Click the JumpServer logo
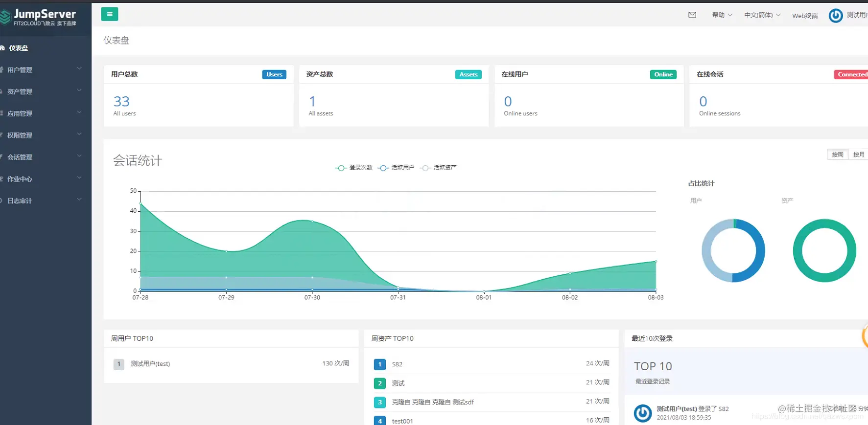 tap(39, 17)
